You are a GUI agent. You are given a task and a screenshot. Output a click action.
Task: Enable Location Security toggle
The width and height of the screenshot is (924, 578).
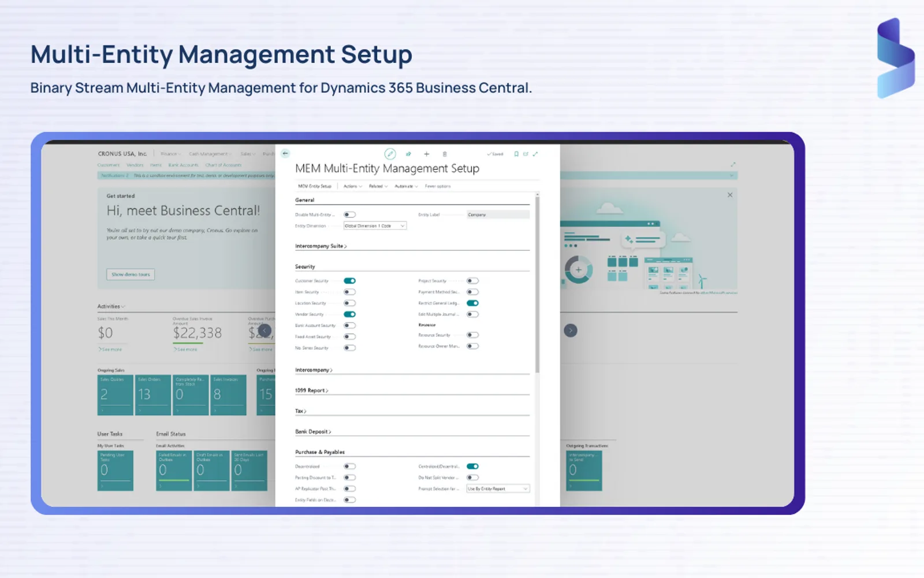pyautogui.click(x=349, y=303)
